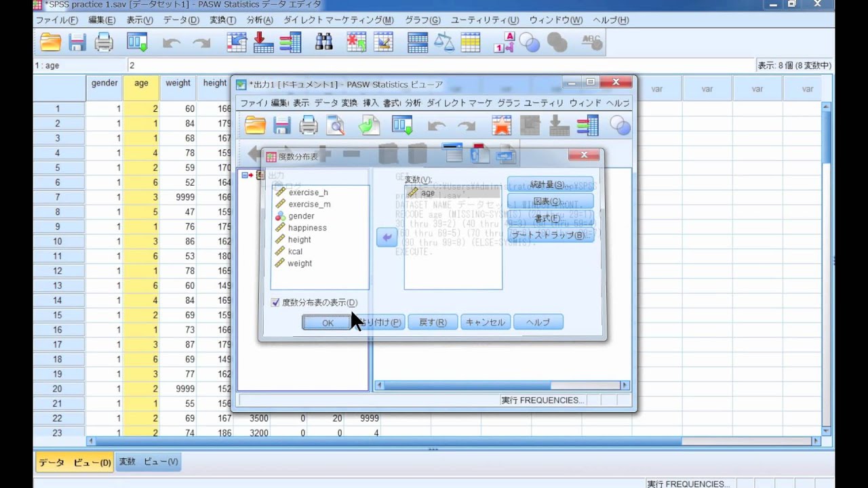Insert variable icon in Data Editor toolbar
This screenshot has height=488, width=868.
[383, 43]
